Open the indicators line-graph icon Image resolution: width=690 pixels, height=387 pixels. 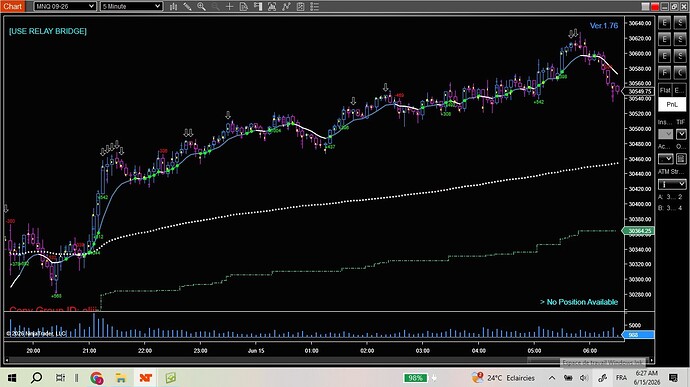click(286, 7)
